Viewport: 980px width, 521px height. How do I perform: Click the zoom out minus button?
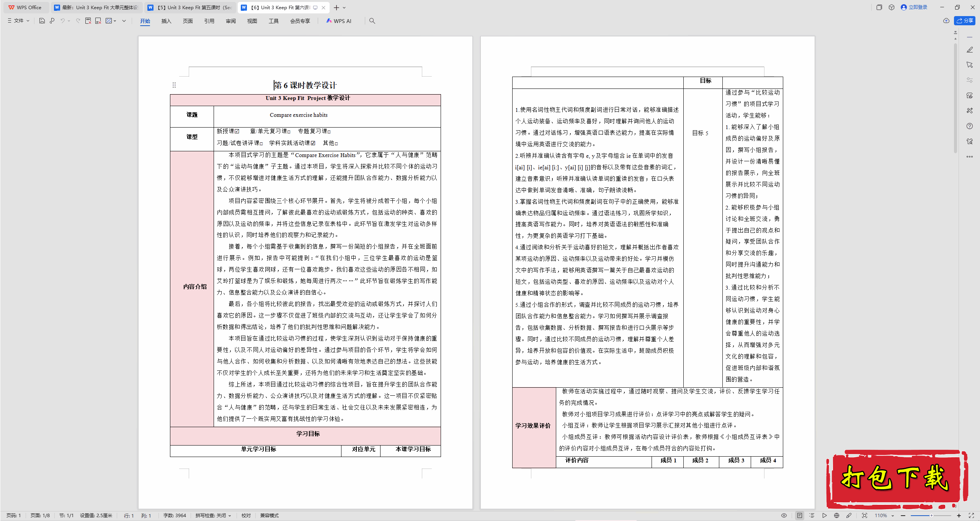[x=903, y=516]
